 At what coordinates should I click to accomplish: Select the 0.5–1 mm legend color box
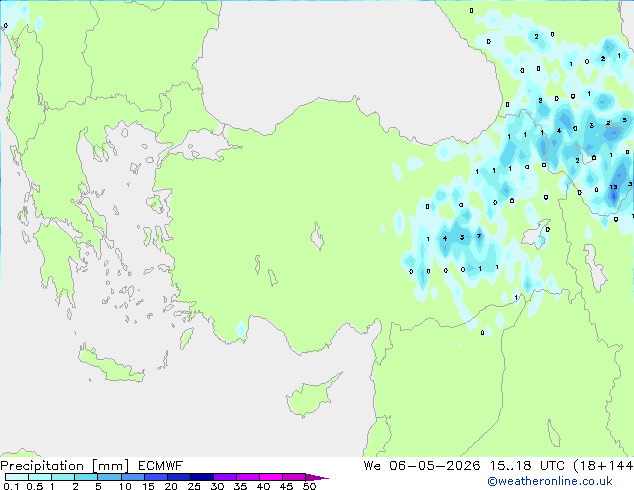pyautogui.click(x=40, y=477)
